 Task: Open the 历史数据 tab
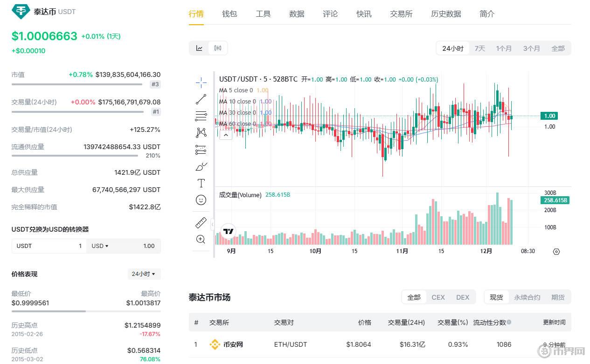446,14
